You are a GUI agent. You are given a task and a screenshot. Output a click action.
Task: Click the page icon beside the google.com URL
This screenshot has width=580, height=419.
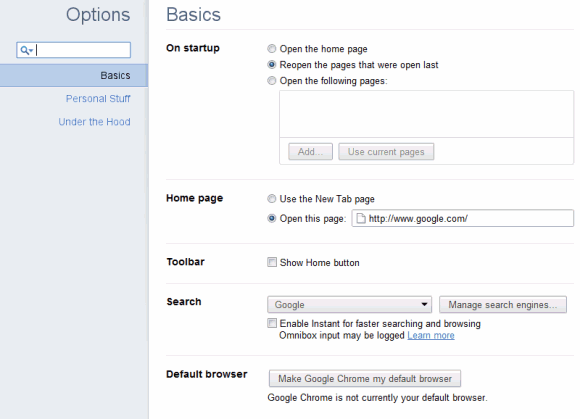[361, 219]
